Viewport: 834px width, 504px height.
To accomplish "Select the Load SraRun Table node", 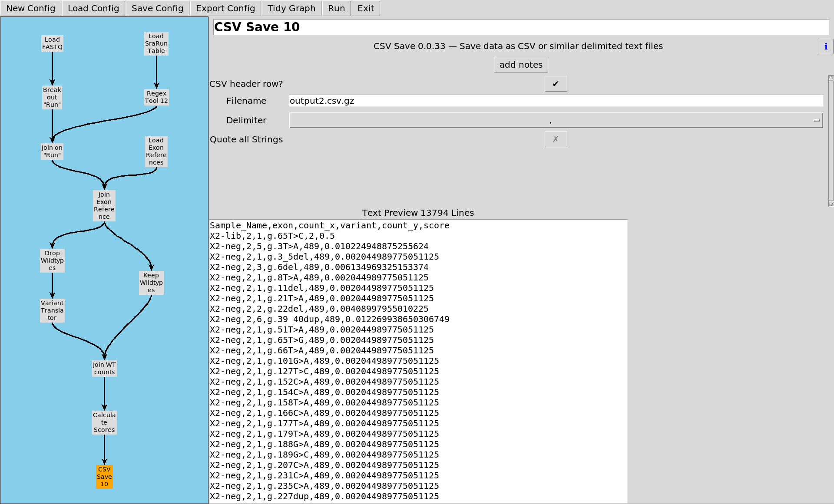I will tap(156, 43).
